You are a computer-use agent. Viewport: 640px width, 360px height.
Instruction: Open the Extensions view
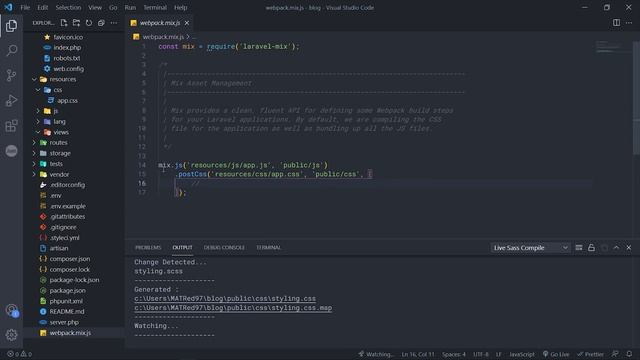click(x=11, y=126)
